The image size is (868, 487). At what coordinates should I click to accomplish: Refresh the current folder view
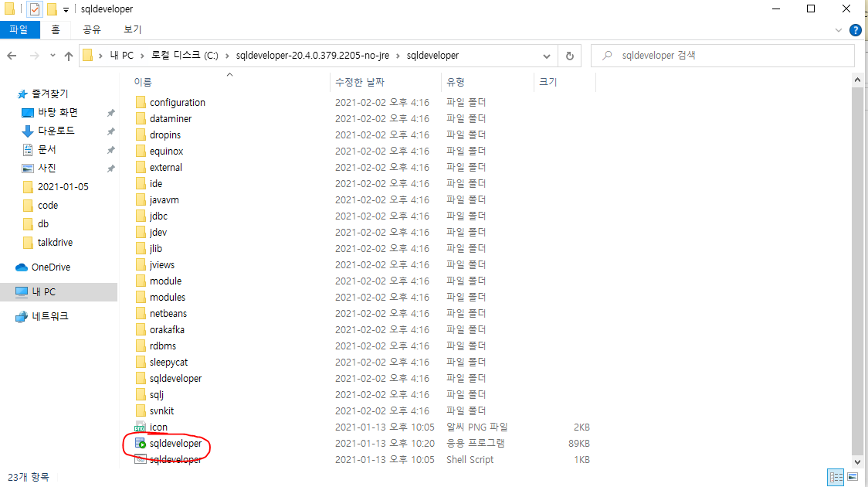[570, 56]
